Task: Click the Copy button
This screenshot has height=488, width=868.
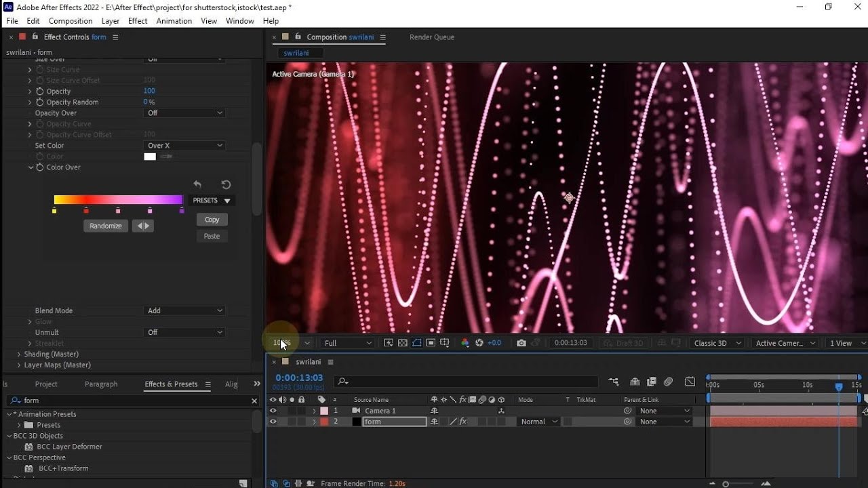Action: 212,220
